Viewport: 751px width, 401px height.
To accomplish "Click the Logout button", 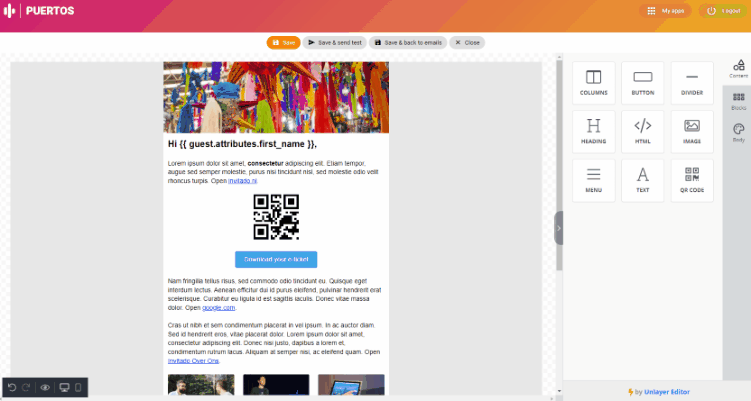I will coord(724,11).
